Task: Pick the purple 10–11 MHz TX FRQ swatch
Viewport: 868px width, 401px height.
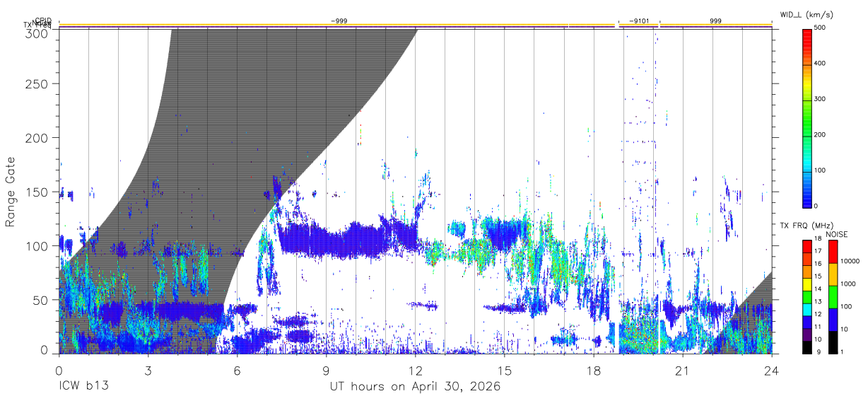Action: click(x=807, y=334)
